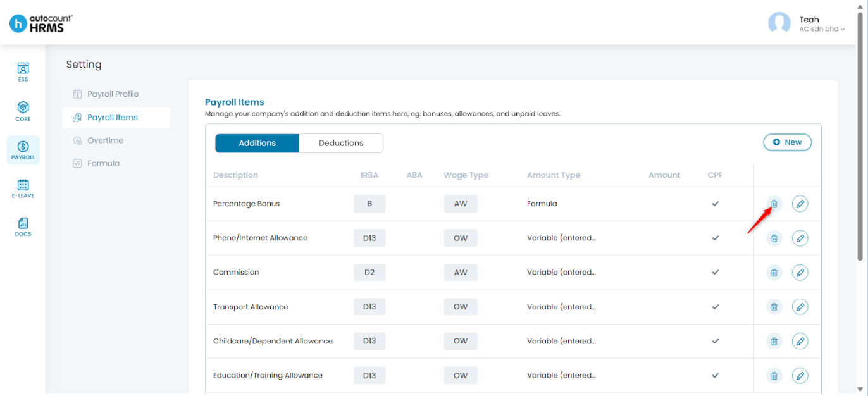Switch to the Additions tab

[257, 143]
